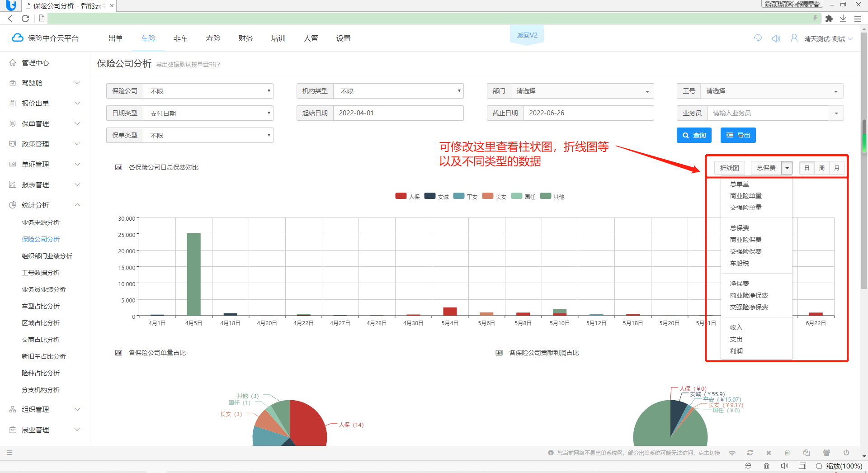
Task: Click the 组织管理 sidebar icon
Action: click(x=13, y=409)
